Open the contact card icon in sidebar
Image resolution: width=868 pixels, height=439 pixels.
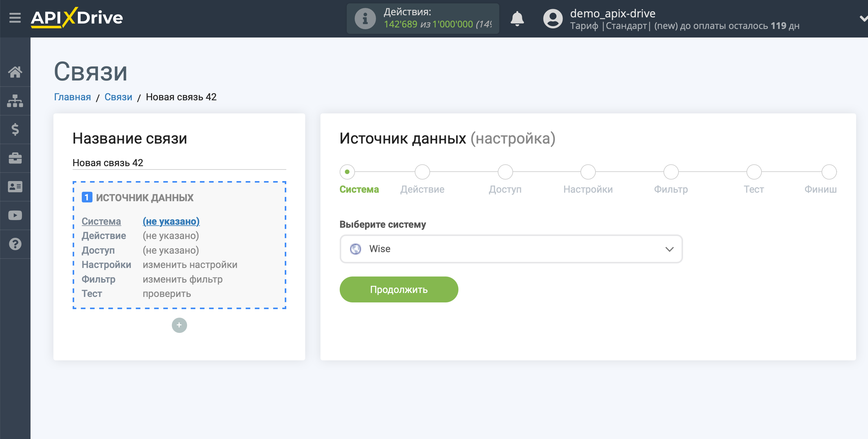(x=15, y=187)
